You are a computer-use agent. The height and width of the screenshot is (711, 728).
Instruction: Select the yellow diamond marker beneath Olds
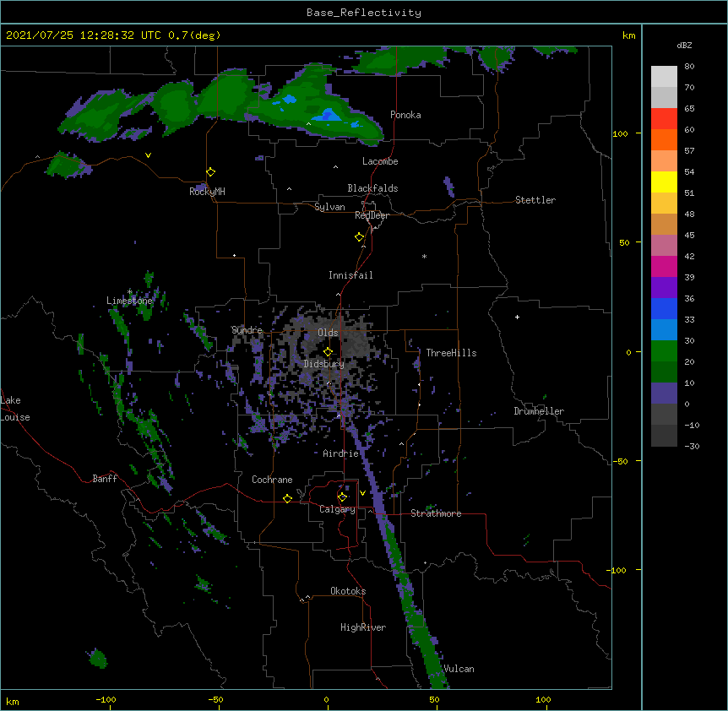pos(328,352)
